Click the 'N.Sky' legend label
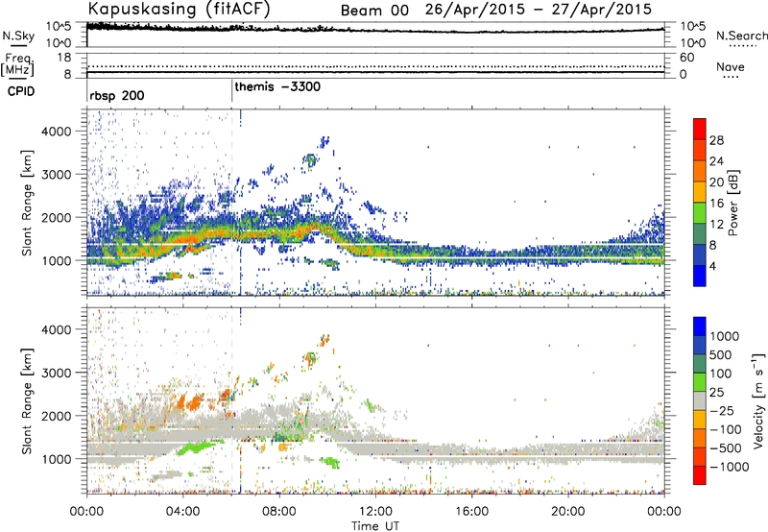Image resolution: width=768 pixels, height=532 pixels. point(18,36)
